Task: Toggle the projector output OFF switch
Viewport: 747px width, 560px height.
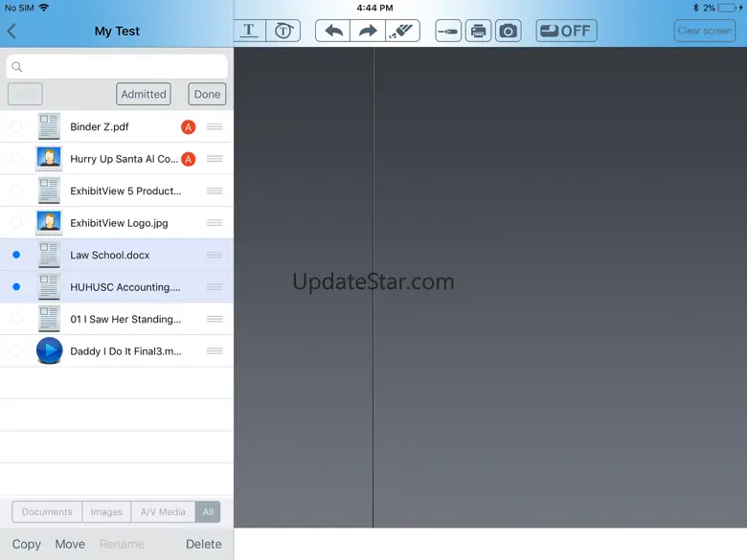Action: tap(566, 31)
